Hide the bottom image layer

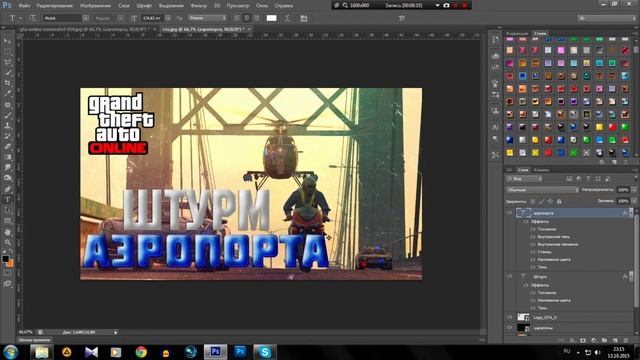click(509, 327)
